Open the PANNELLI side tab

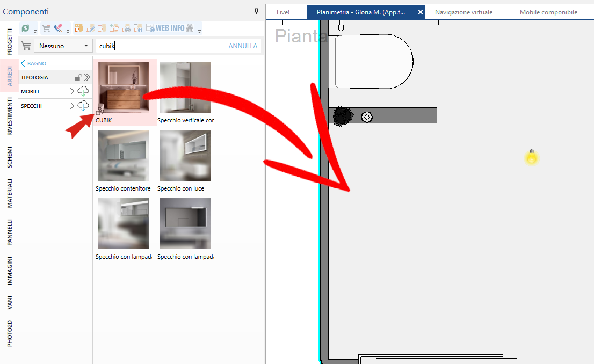tap(10, 232)
